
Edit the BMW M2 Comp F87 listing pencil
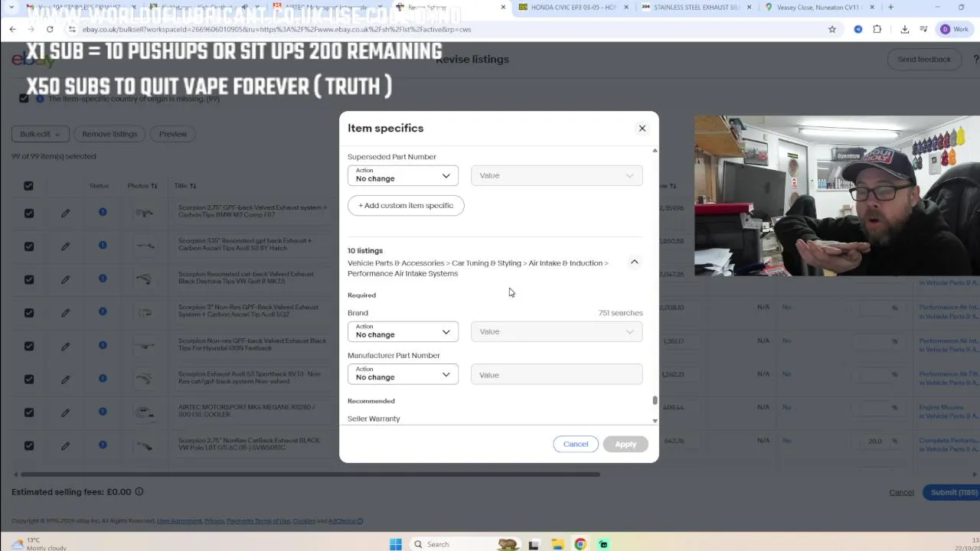tap(65, 213)
